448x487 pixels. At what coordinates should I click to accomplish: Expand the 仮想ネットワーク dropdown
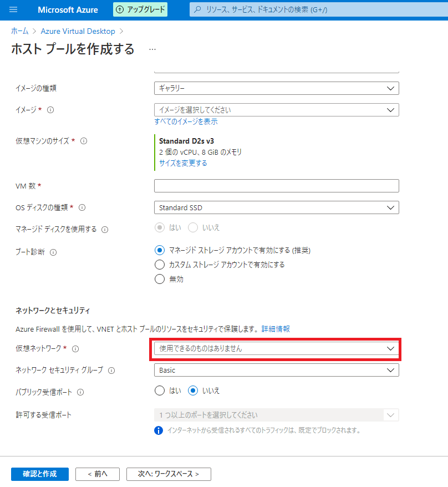click(276, 348)
